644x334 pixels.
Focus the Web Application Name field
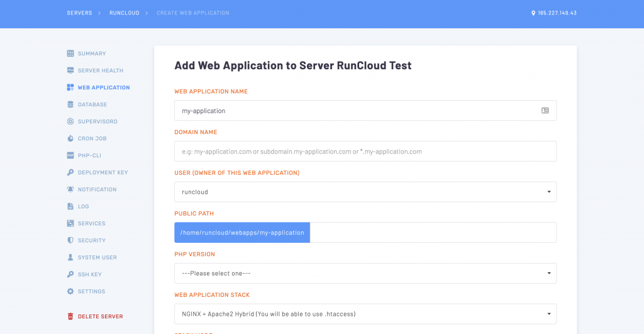tap(365, 111)
